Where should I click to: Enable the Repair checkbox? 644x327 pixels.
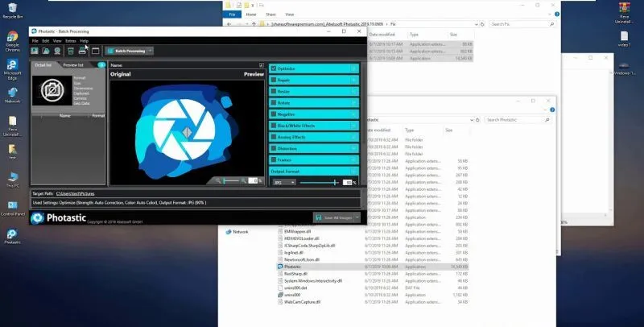click(274, 80)
